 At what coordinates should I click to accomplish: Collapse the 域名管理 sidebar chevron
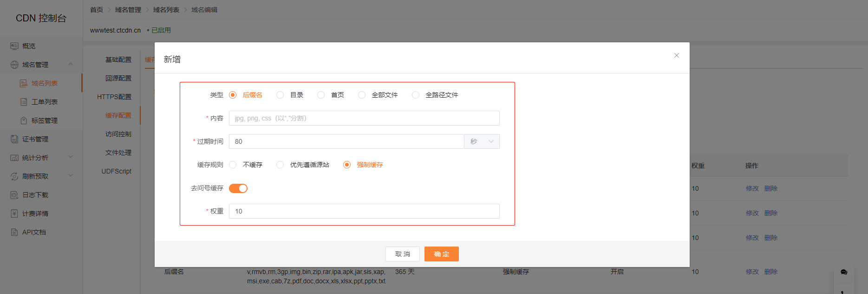pos(71,64)
